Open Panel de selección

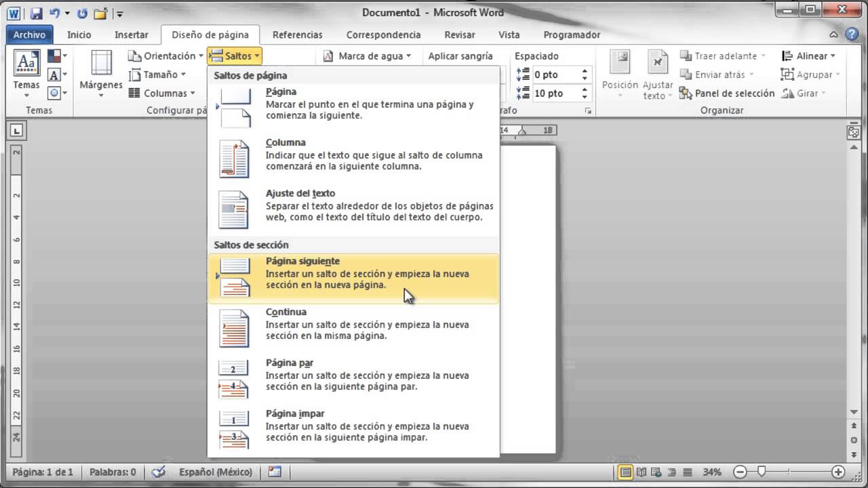point(727,93)
